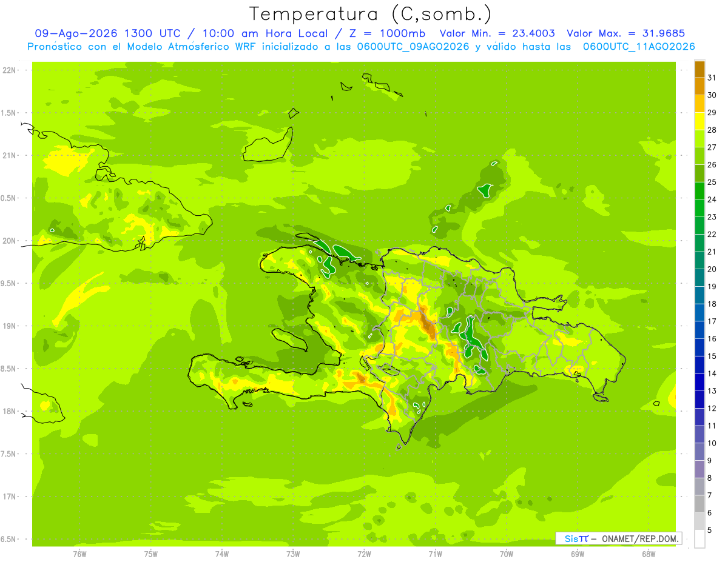Select the "Valor Min. = 23.4003" text
Viewport: 728px width, 562px height.
pos(497,33)
